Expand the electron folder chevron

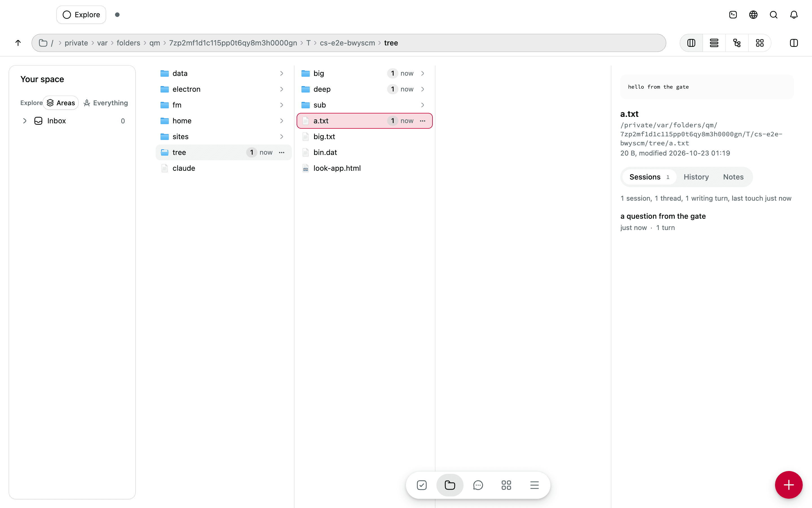pyautogui.click(x=281, y=89)
